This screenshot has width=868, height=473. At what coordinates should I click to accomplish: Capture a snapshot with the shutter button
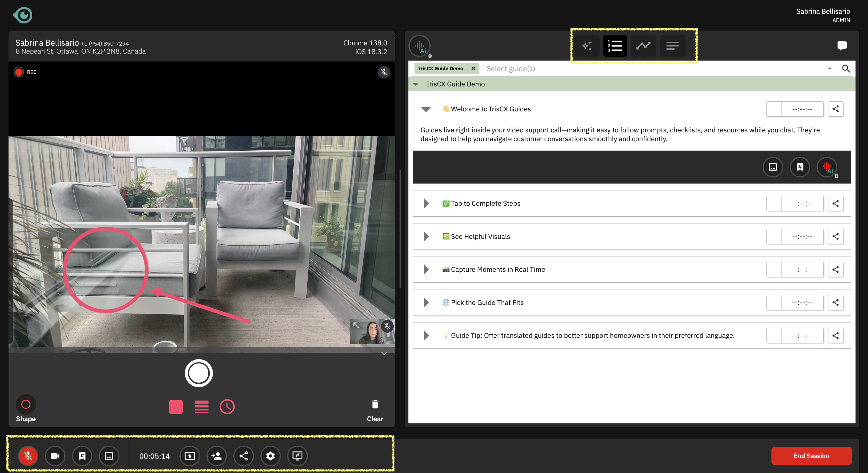(199, 373)
